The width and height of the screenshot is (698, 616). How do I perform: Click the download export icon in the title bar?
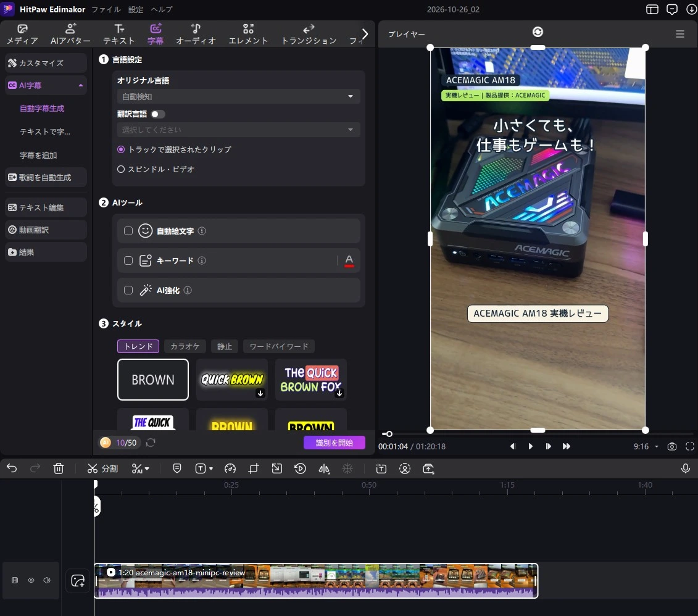tap(692, 9)
